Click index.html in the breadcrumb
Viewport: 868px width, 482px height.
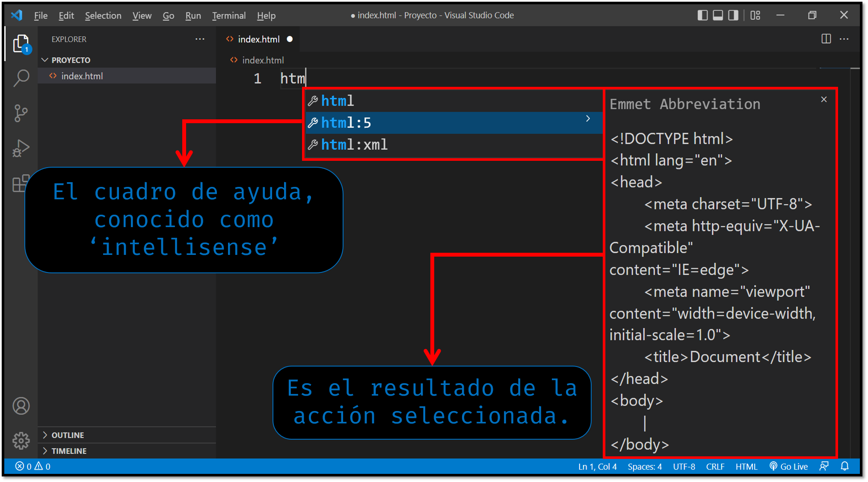coord(263,60)
